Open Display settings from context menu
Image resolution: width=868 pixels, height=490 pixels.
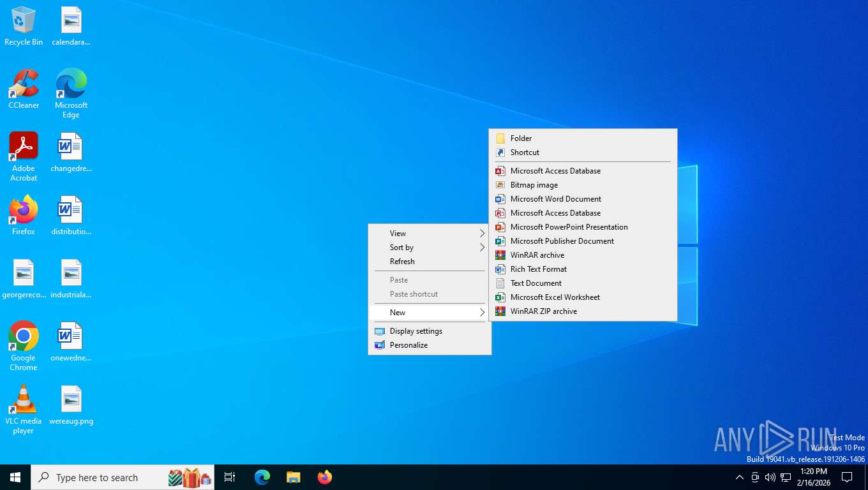point(430,331)
